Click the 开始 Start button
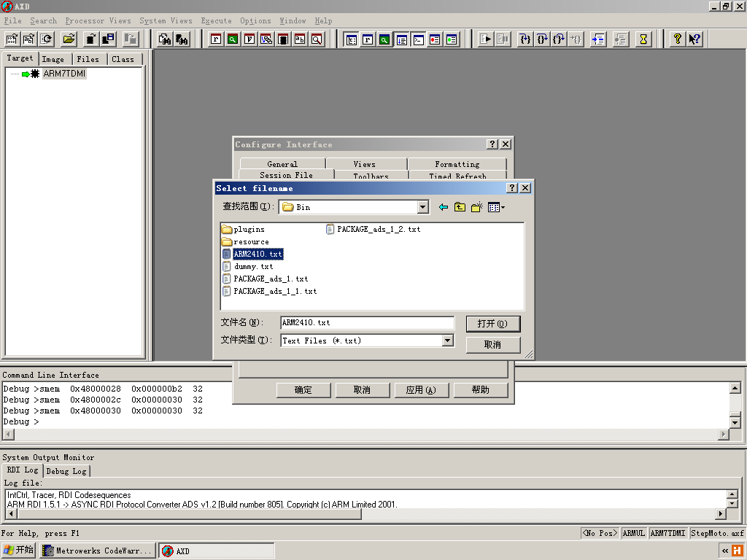Image resolution: width=747 pixels, height=560 pixels. coord(18,551)
